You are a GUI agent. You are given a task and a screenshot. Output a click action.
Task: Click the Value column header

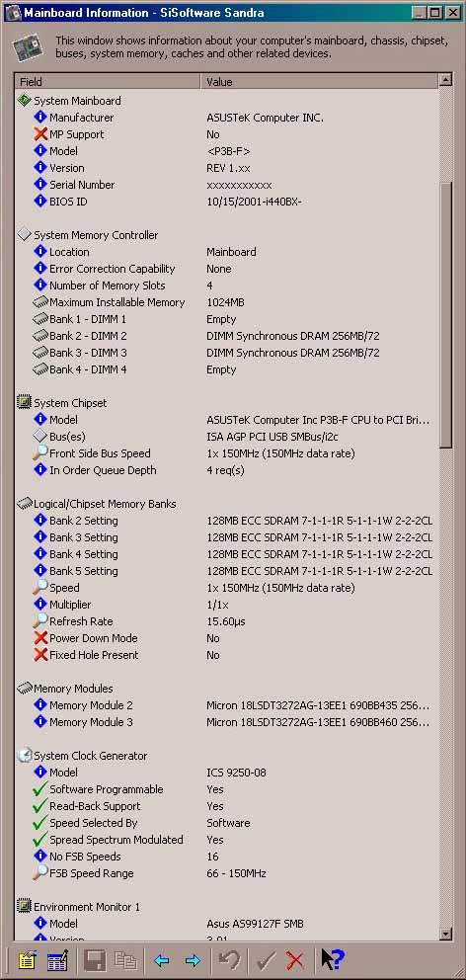click(319, 82)
